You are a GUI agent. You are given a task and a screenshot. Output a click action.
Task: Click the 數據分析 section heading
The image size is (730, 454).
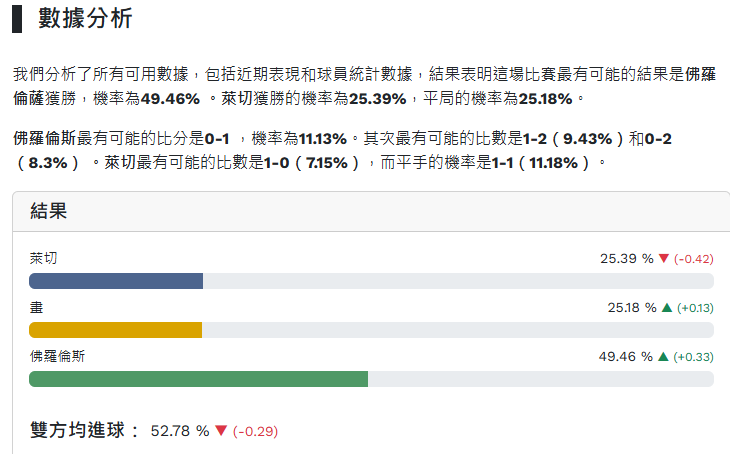[x=85, y=18]
